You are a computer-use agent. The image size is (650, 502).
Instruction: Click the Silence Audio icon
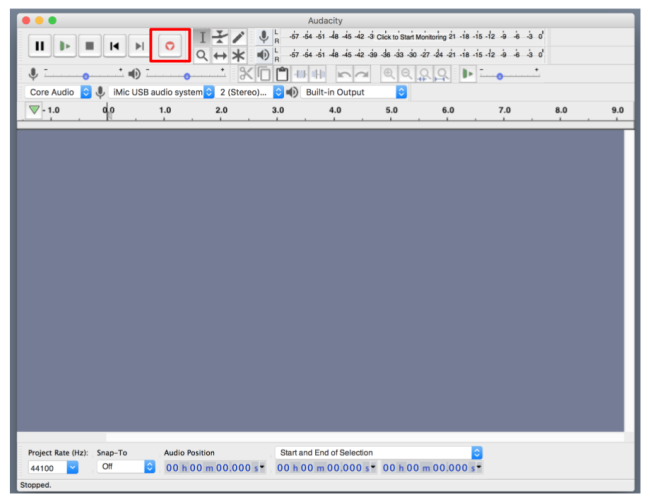tap(318, 74)
